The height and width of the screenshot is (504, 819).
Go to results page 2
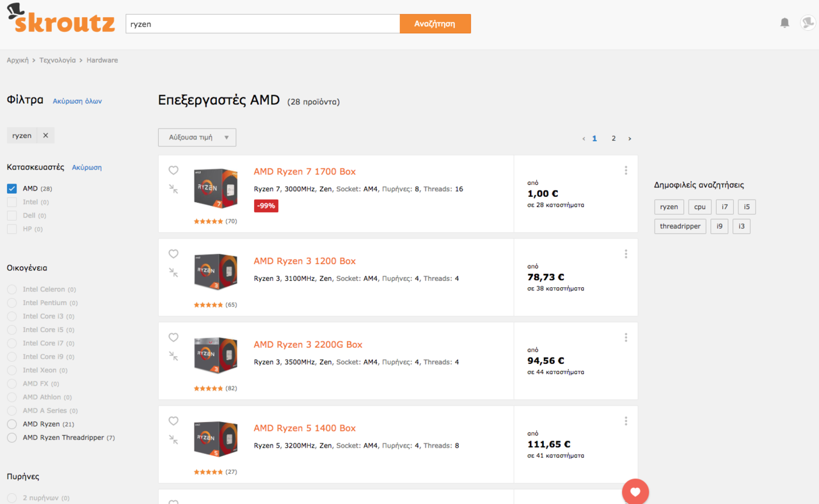pyautogui.click(x=614, y=139)
